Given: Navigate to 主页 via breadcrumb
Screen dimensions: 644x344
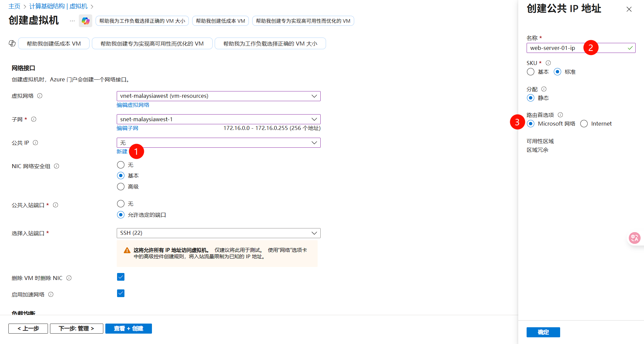Looking at the screenshot, I should (14, 6).
